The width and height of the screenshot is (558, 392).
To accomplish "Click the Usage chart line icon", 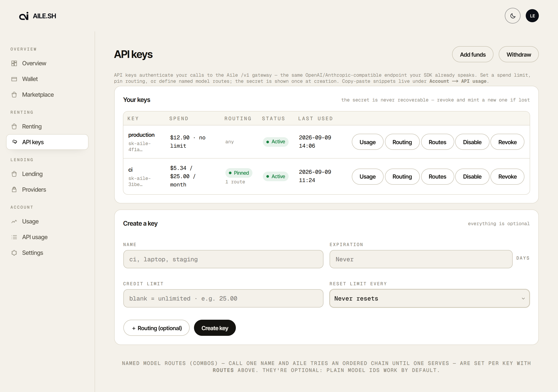I will [x=14, y=221].
